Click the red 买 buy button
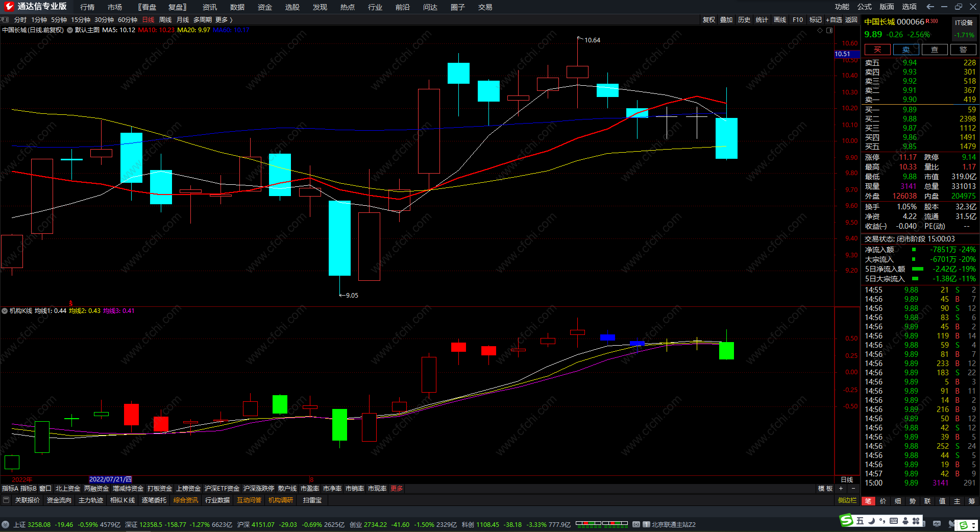 877,49
